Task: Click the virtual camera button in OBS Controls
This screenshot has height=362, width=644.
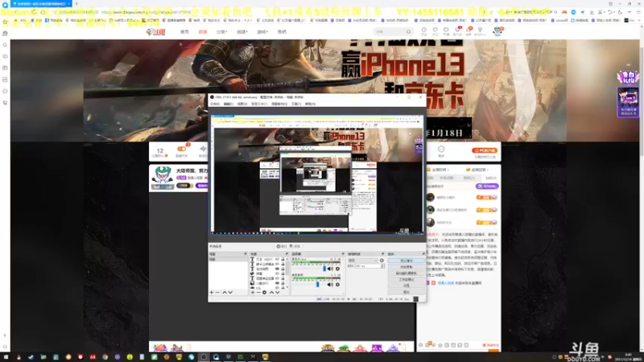Action: coord(407,274)
